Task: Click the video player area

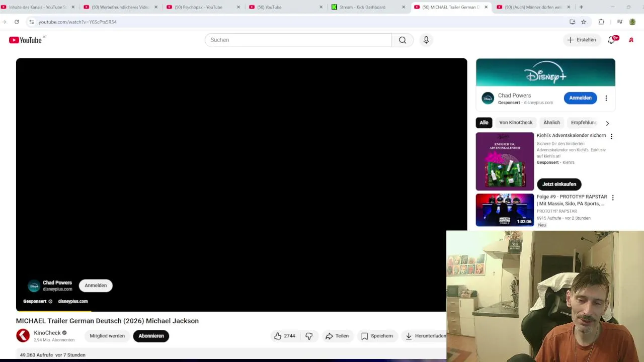Action: click(242, 185)
